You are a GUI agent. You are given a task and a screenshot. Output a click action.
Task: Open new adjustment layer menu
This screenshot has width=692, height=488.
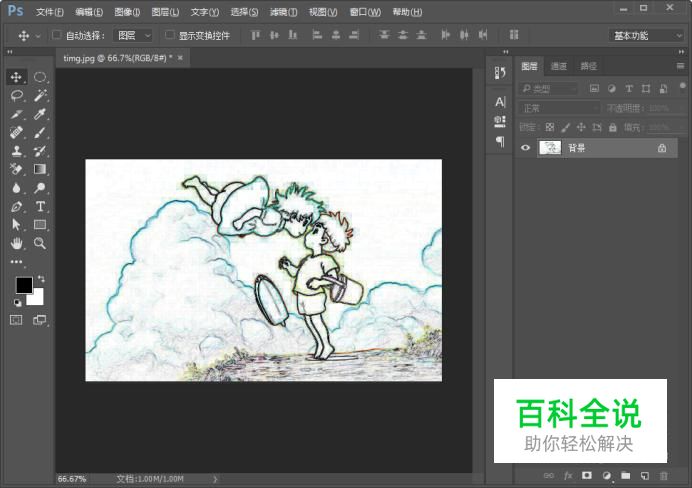(x=606, y=476)
